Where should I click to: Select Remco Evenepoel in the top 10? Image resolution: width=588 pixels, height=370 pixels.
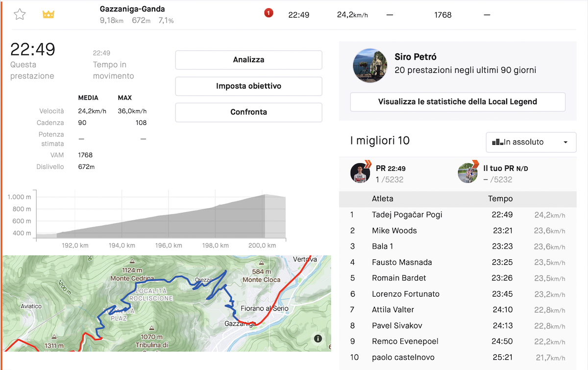point(405,341)
